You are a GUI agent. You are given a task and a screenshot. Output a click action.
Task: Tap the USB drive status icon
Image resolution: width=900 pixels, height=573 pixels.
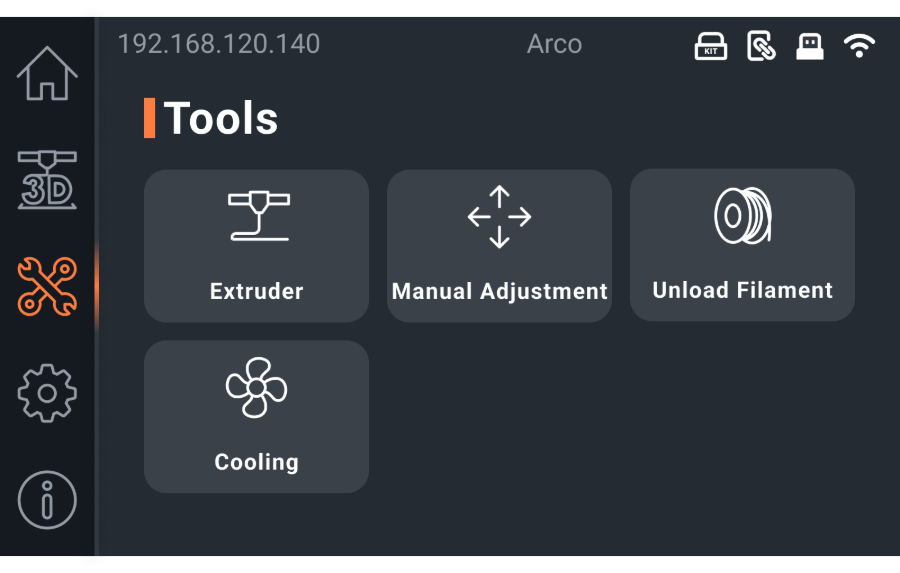[x=810, y=46]
